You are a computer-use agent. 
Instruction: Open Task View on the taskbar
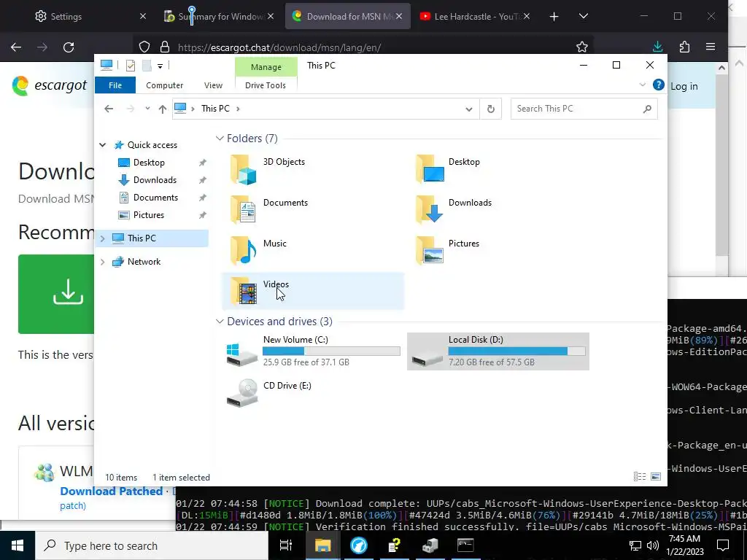[286, 545]
